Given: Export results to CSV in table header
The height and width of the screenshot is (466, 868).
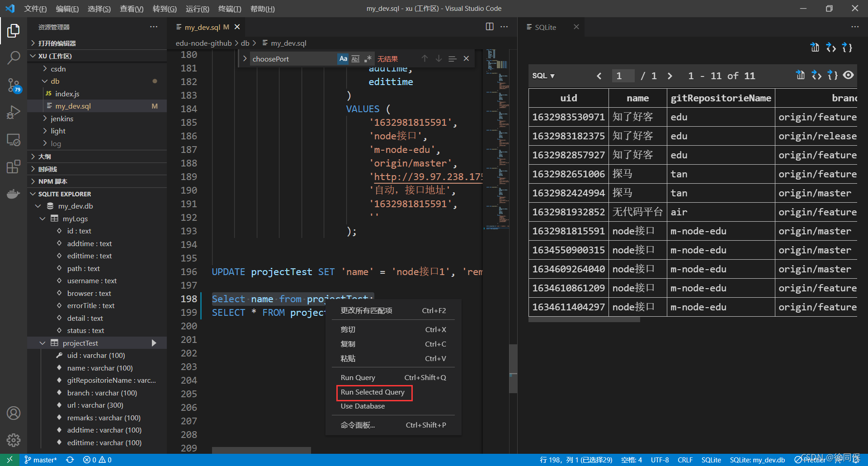Looking at the screenshot, I should [x=800, y=75].
